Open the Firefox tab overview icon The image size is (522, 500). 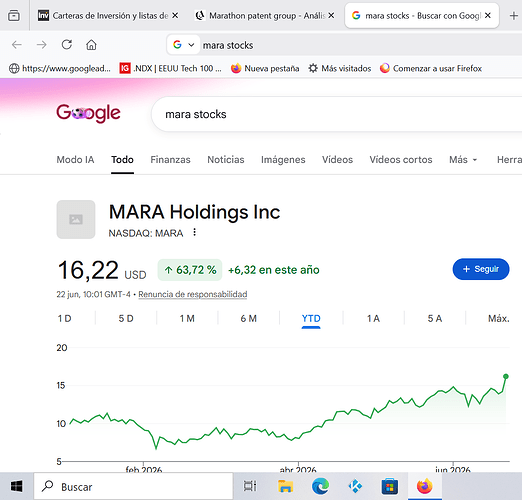coord(14,15)
